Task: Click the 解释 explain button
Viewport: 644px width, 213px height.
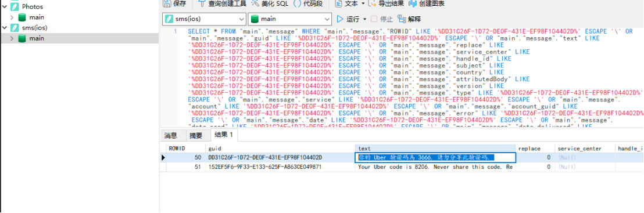Action: 409,19
